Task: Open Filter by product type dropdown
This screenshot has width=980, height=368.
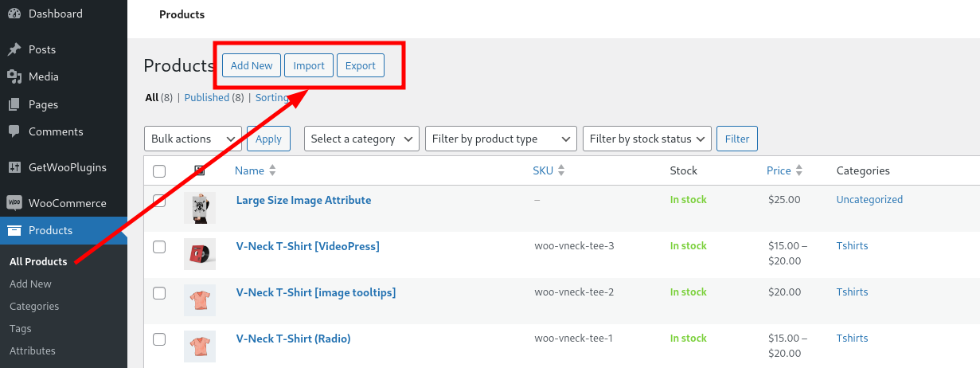Action: point(501,139)
